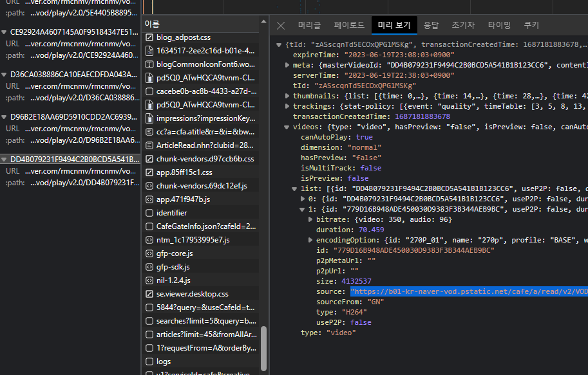Collapse list item 1 entry
This screenshot has width=588, height=375.
pos(302,210)
